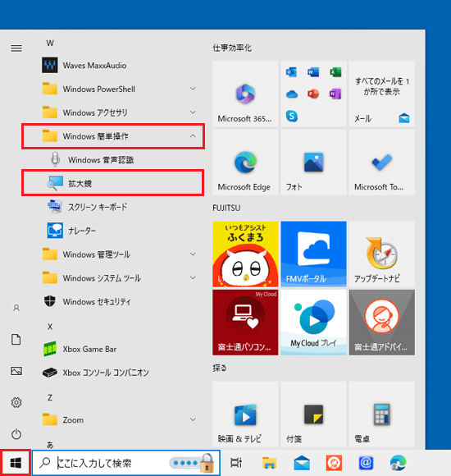Collapse the Windows 簡単操作 folder chevron

pyautogui.click(x=193, y=136)
